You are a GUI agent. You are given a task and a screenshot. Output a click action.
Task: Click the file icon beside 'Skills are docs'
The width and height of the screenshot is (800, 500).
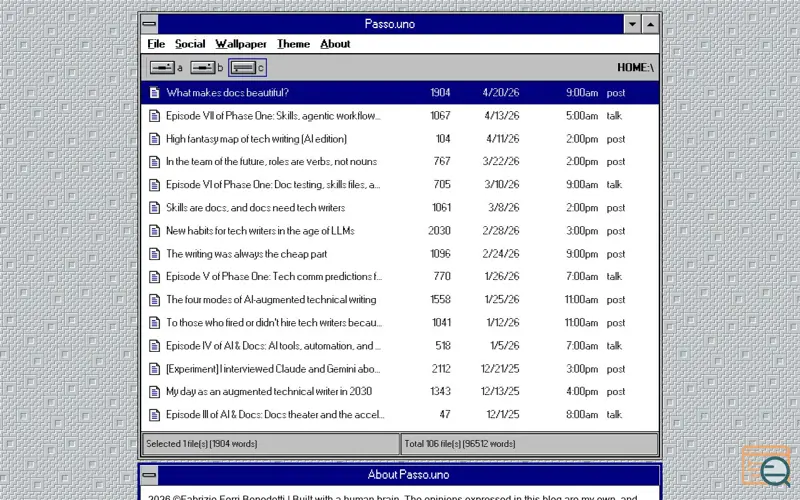click(154, 208)
